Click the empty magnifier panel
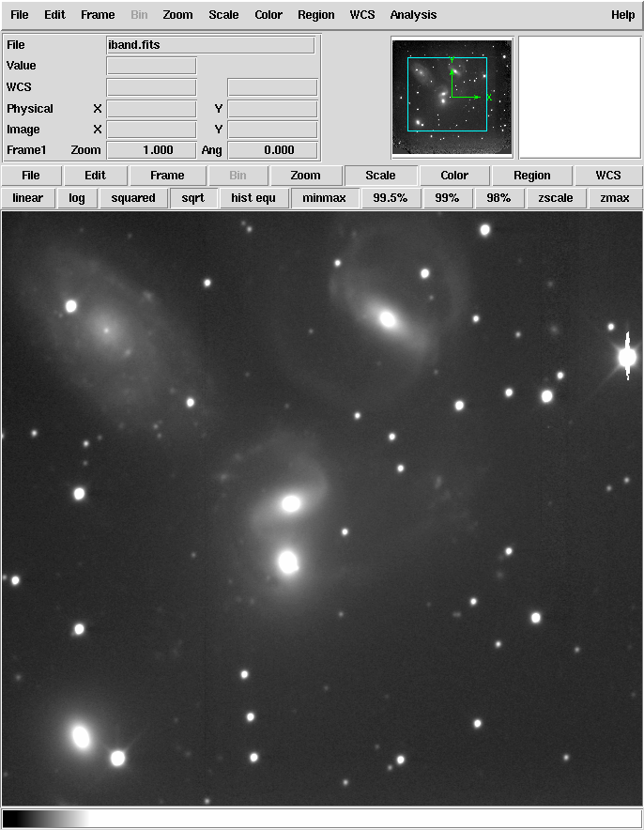Viewport: 644px width, 830px height. pos(580,98)
